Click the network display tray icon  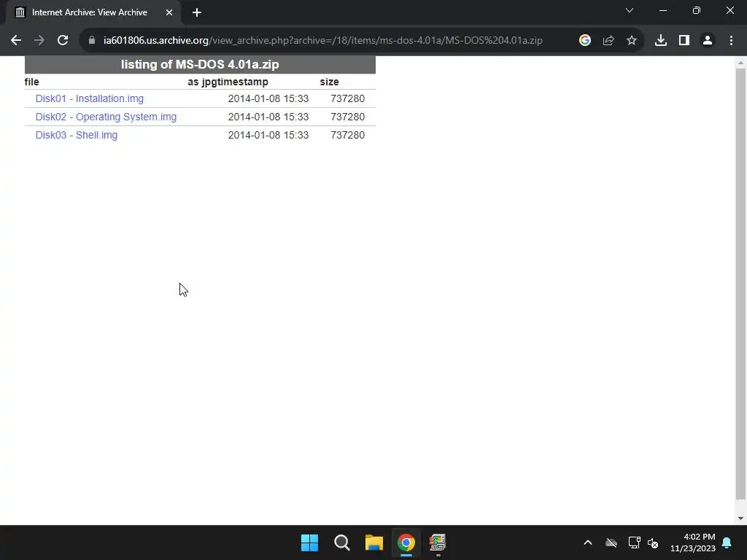click(x=634, y=542)
